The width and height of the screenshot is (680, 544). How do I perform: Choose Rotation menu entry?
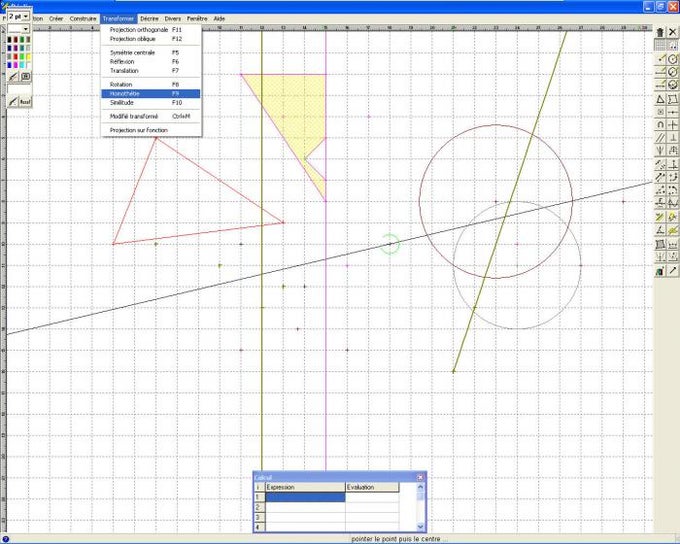[150, 85]
